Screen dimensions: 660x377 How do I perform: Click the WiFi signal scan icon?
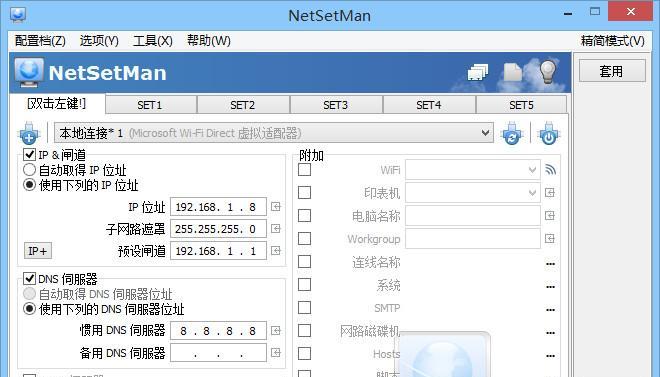[550, 170]
